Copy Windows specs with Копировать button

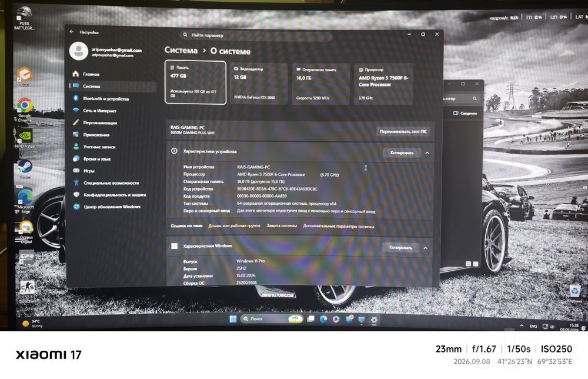[x=400, y=247]
